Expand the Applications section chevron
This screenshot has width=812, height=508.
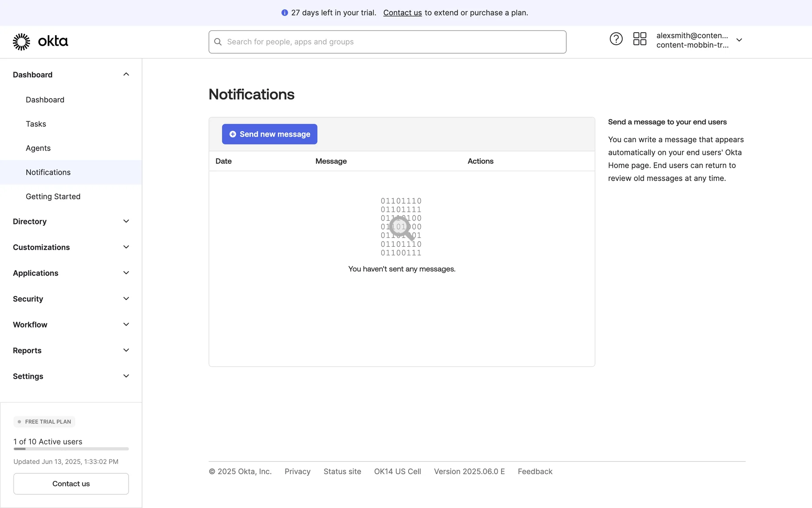click(x=126, y=273)
